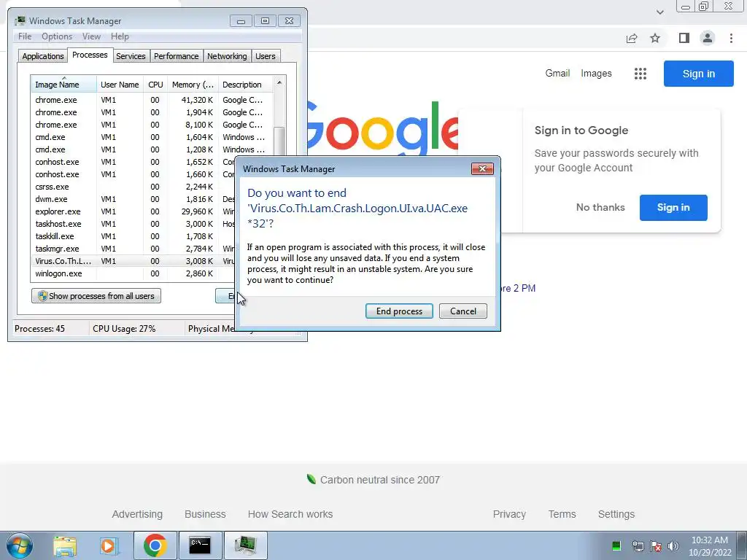
Task: Switch to the Performance tab
Action: click(177, 56)
